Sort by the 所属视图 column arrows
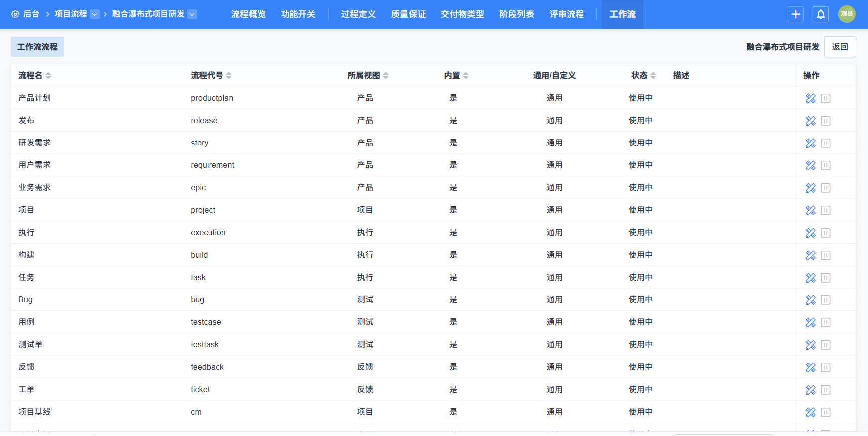Image resolution: width=868 pixels, height=436 pixels. pos(386,76)
